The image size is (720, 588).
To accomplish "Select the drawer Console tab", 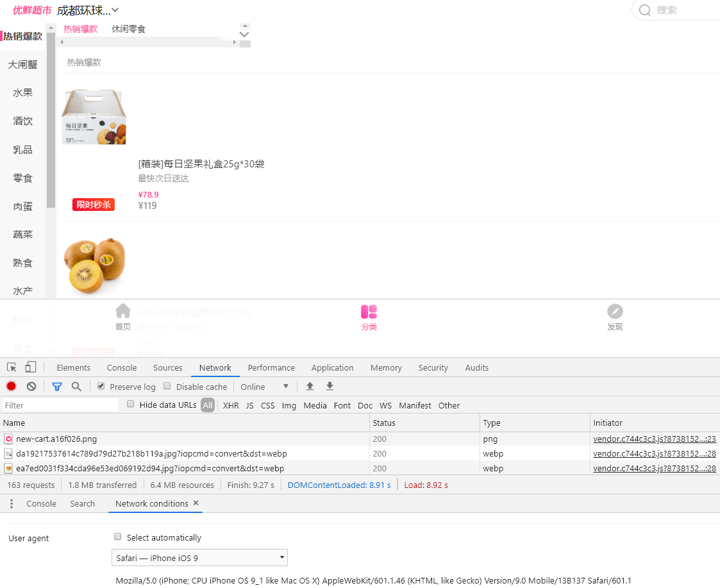I will (x=41, y=504).
